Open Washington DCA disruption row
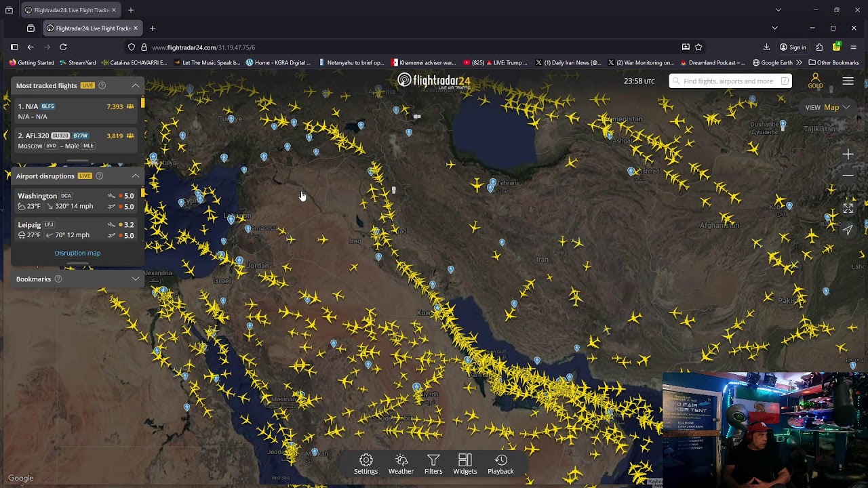 (75, 201)
